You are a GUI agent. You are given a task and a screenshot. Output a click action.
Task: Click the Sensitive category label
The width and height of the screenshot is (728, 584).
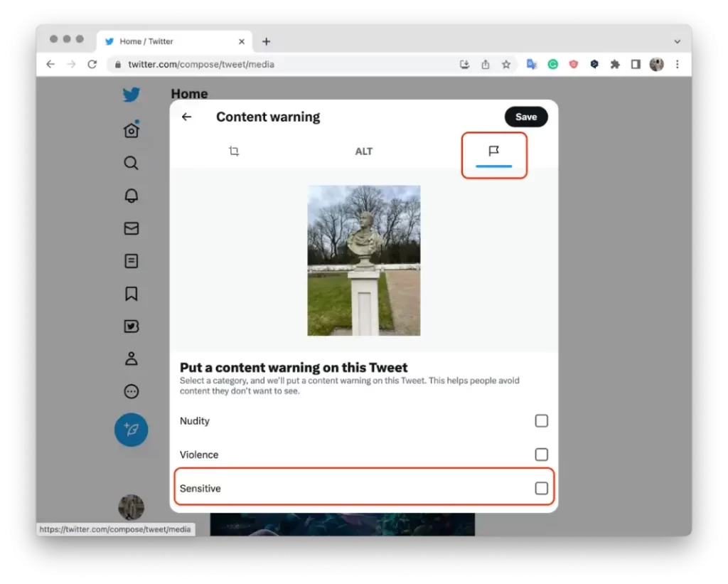pyautogui.click(x=200, y=488)
